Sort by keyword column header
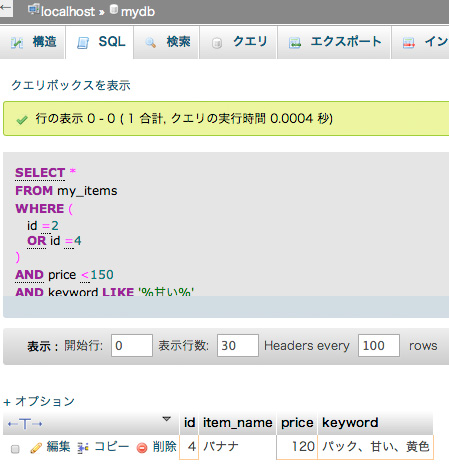 tap(350, 423)
